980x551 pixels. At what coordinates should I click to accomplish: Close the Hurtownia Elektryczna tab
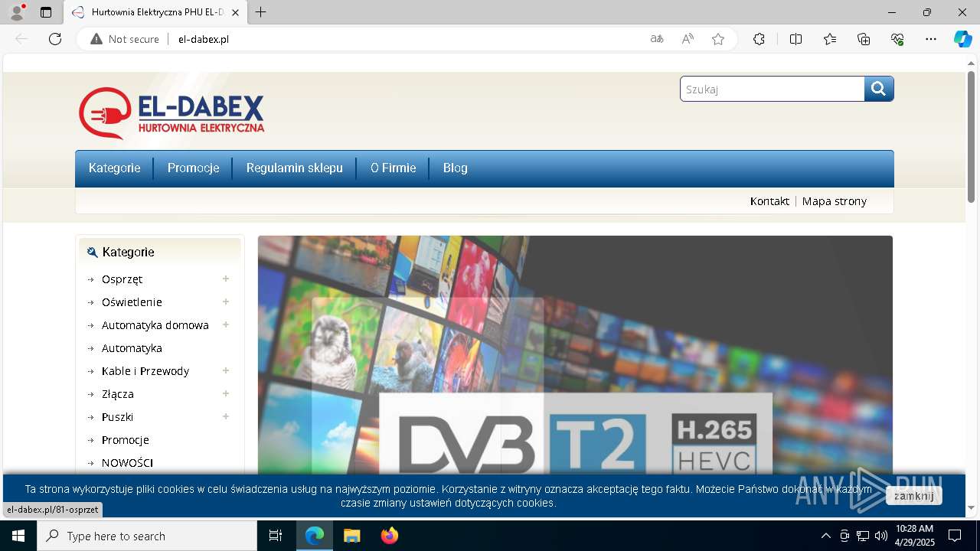(x=235, y=12)
